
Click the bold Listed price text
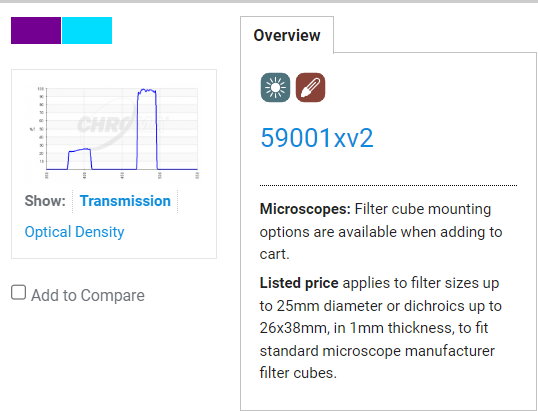(x=299, y=283)
